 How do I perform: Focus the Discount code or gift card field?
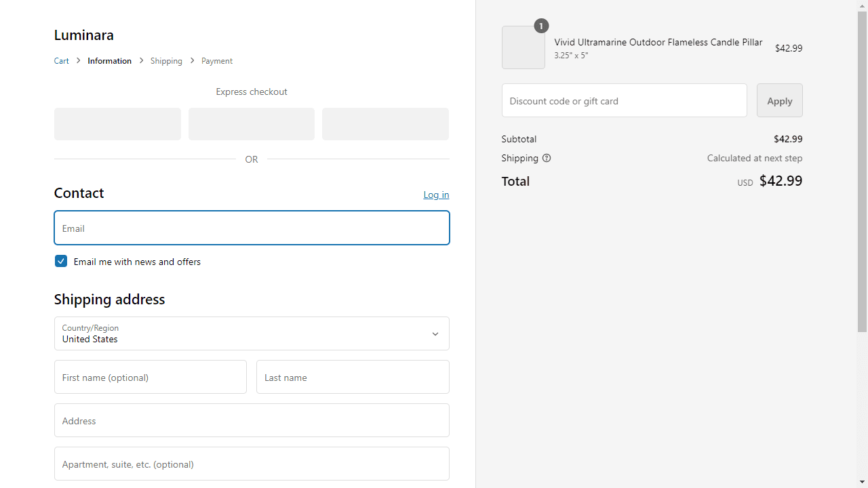624,100
